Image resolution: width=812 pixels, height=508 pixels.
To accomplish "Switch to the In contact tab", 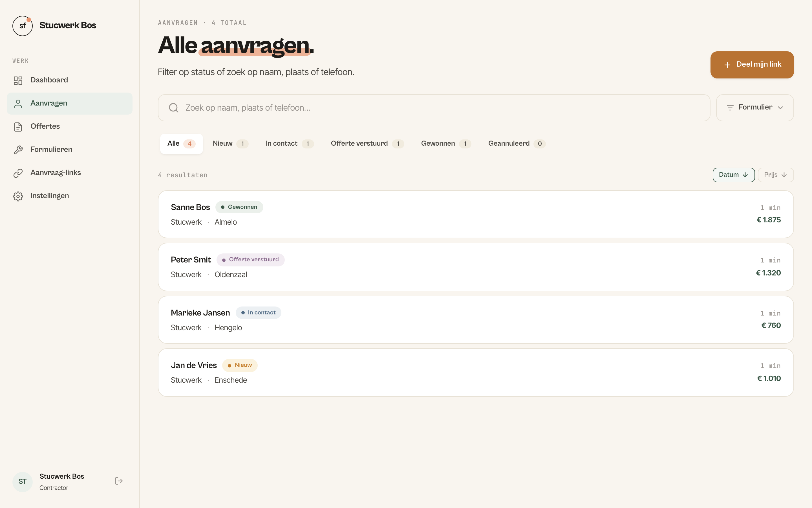I will click(x=290, y=144).
